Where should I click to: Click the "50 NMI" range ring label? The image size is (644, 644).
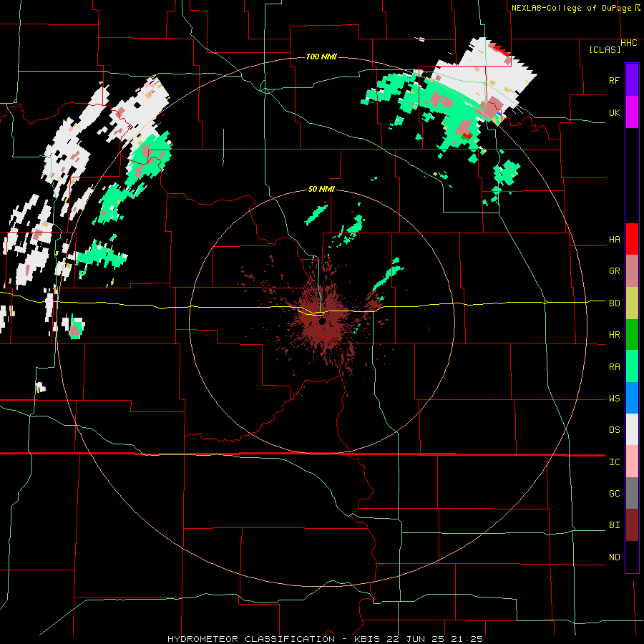tap(321, 189)
